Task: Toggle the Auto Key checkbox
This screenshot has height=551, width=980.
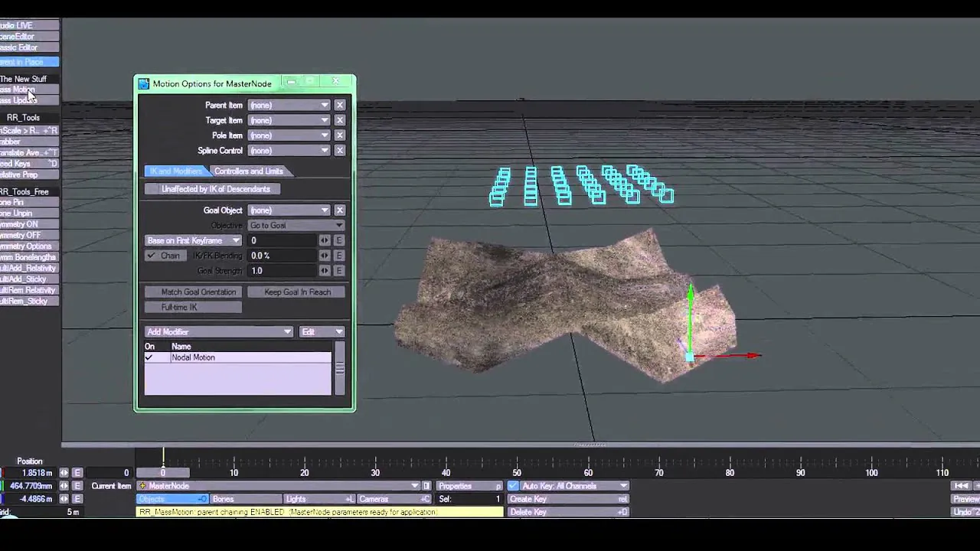Action: [514, 486]
